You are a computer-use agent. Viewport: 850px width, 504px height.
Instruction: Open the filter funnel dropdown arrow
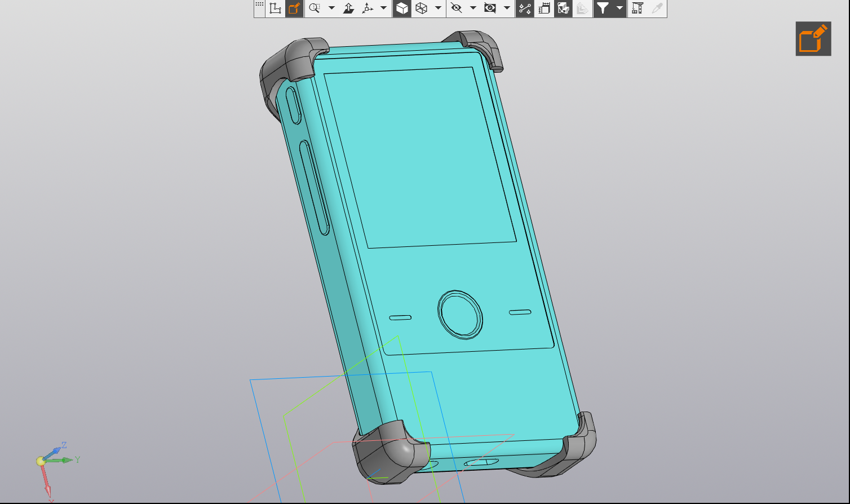click(619, 8)
